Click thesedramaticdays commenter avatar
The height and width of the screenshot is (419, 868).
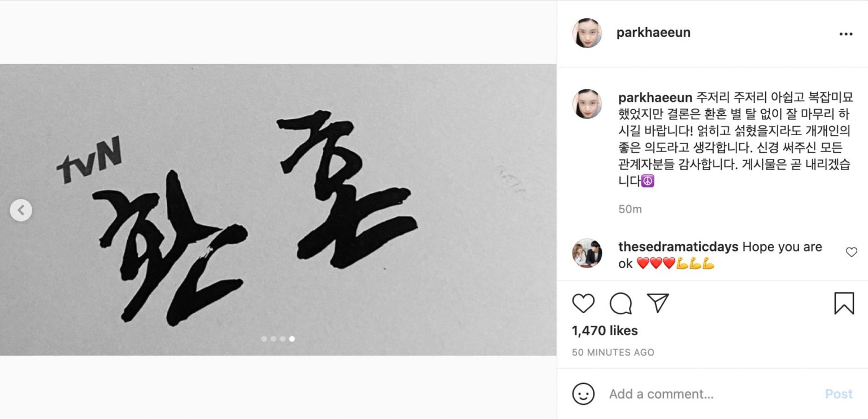coord(587,253)
